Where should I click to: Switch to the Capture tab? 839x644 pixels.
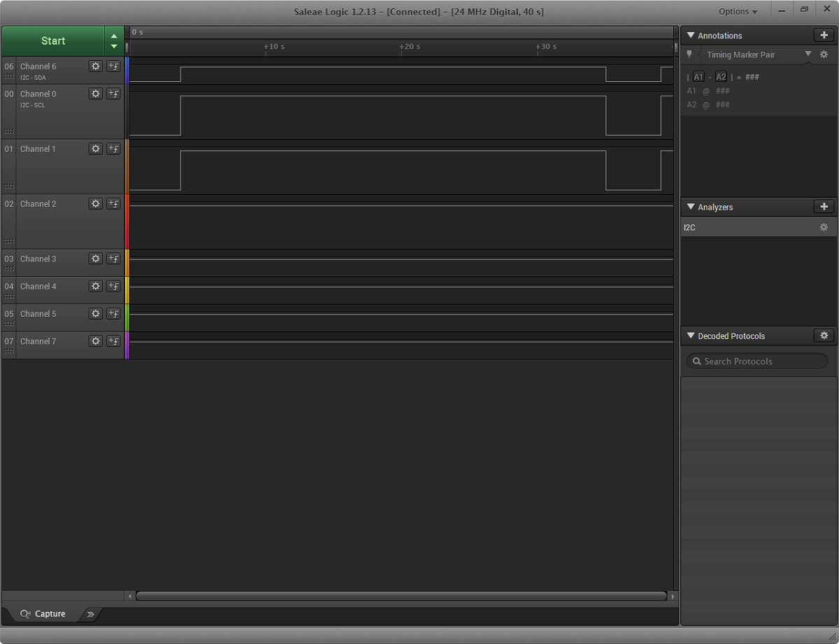pyautogui.click(x=43, y=614)
